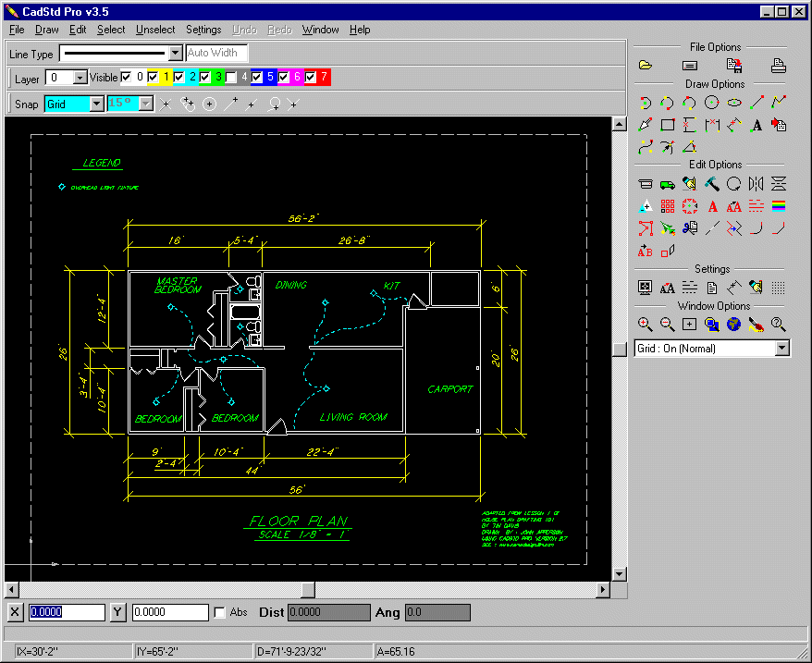Enable the Abs coordinate checkbox
812x663 pixels.
pyautogui.click(x=219, y=613)
